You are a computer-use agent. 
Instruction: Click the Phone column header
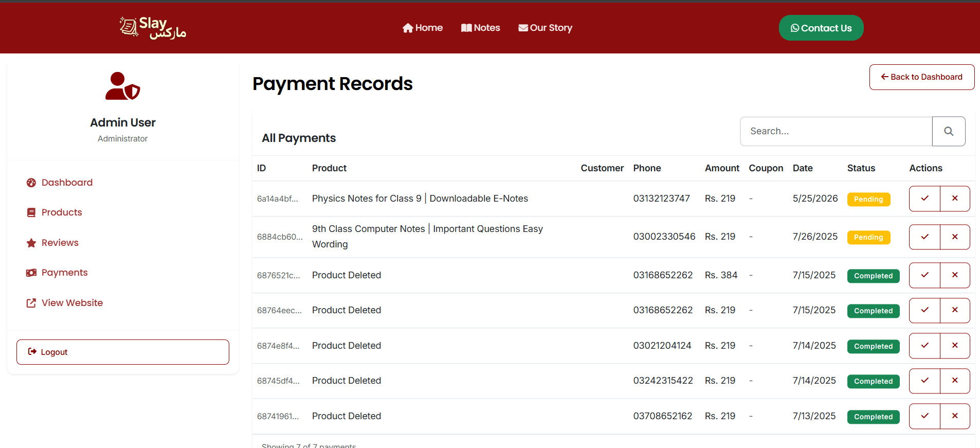click(647, 168)
